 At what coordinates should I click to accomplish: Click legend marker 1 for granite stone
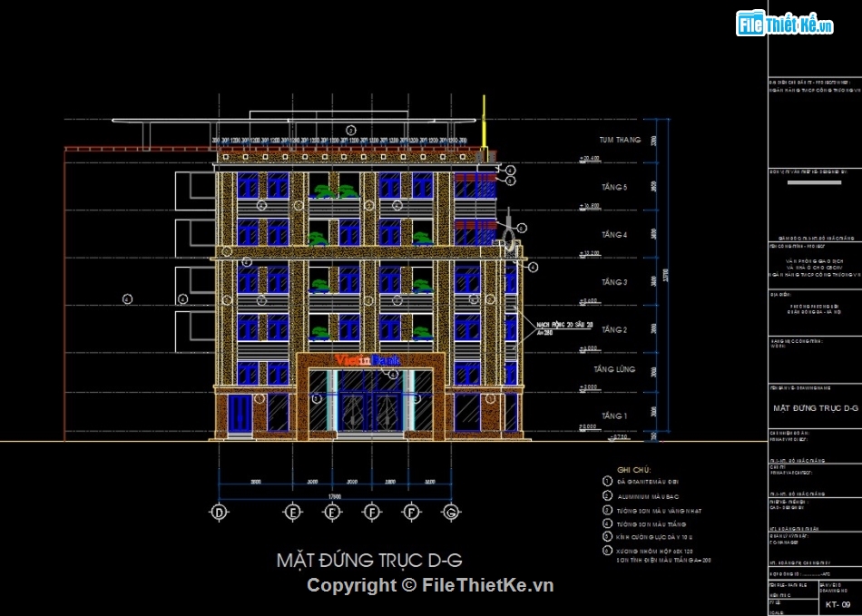[607, 482]
